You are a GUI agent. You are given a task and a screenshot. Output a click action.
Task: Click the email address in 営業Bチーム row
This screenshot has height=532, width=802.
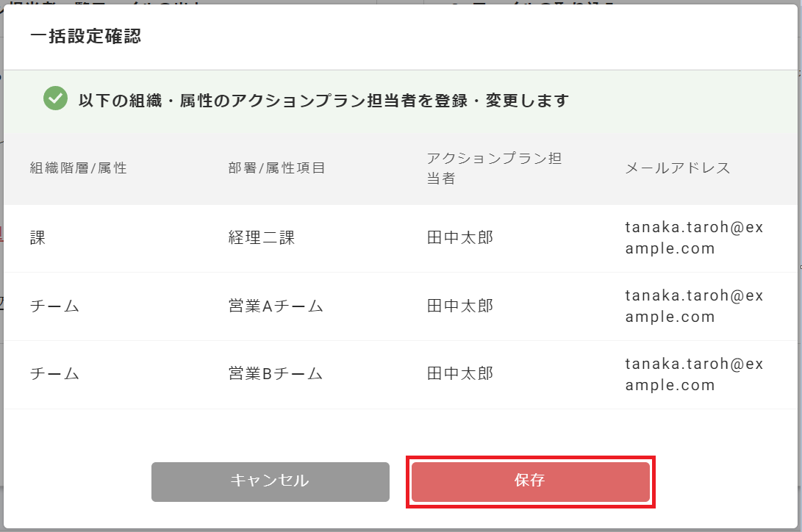click(694, 374)
